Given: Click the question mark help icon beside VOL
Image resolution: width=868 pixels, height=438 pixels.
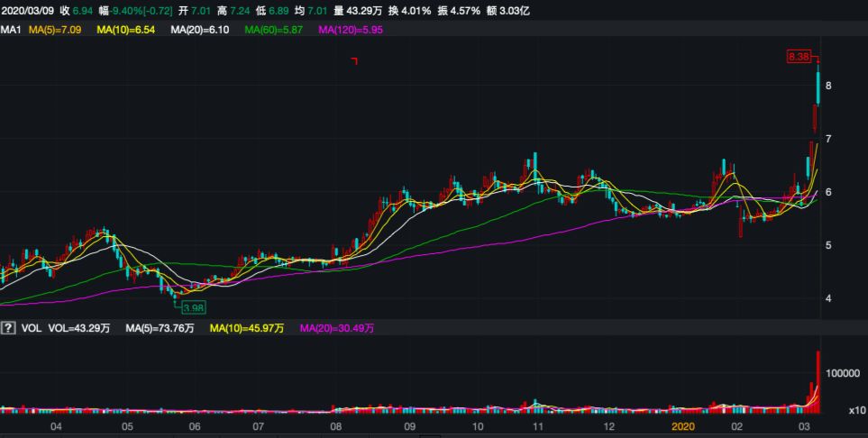Looking at the screenshot, I should (9, 328).
